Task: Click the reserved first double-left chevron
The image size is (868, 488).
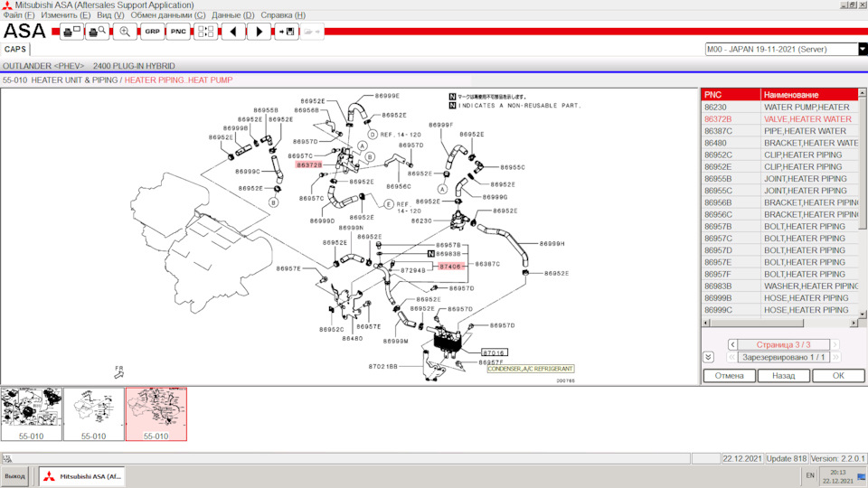Action: pos(731,358)
